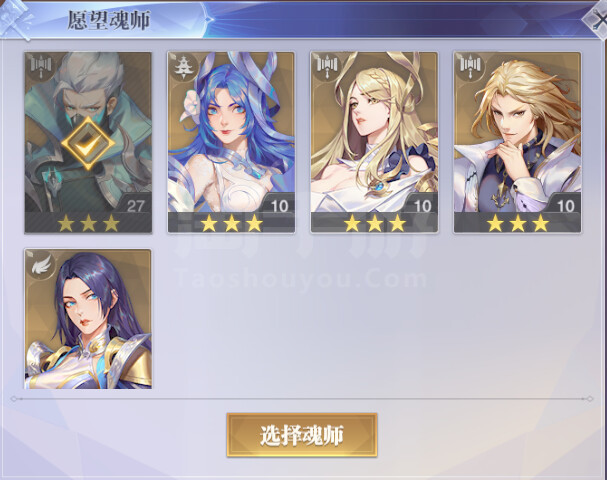Choose the blond man in white coat card

click(517, 142)
